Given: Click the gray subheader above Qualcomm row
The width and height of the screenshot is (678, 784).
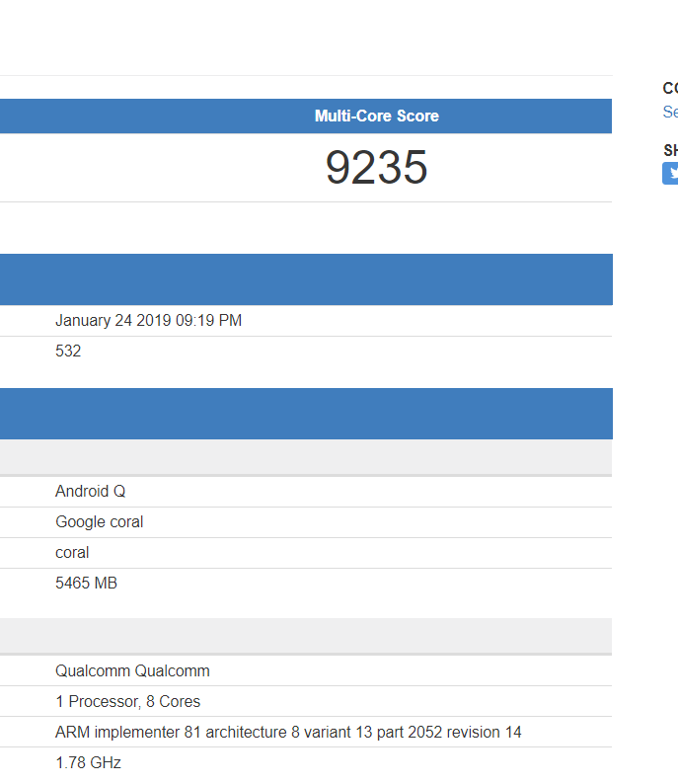Looking at the screenshot, I should [306, 636].
